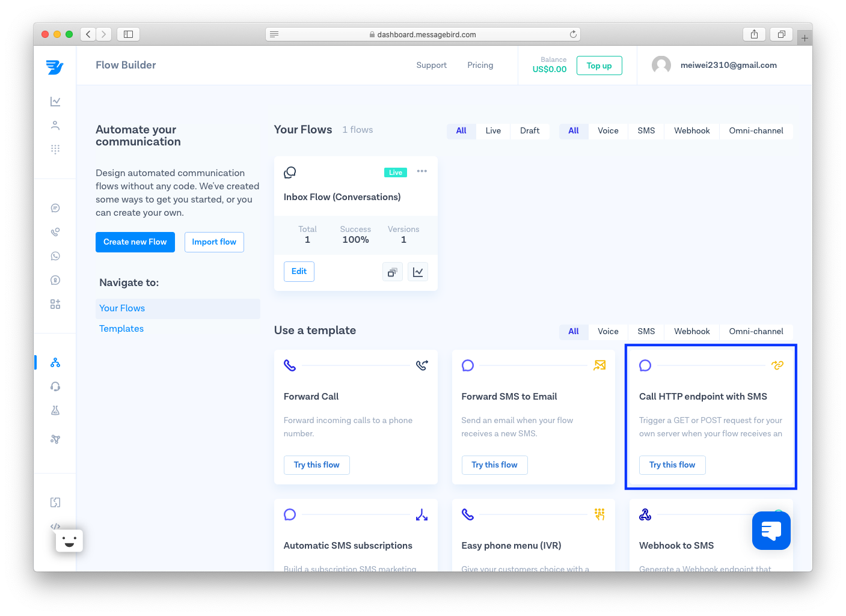Click the headset icon in sidebar
This screenshot has width=846, height=616.
[x=55, y=387]
